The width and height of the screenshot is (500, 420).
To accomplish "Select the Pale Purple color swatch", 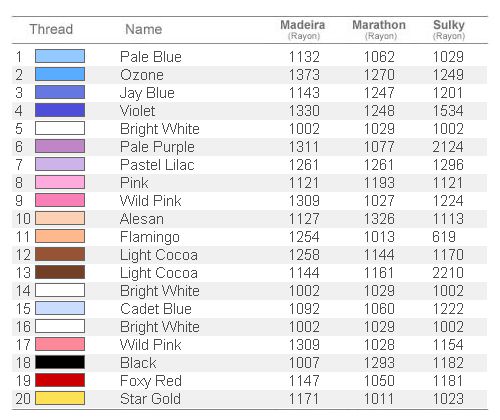I will 60,146.
